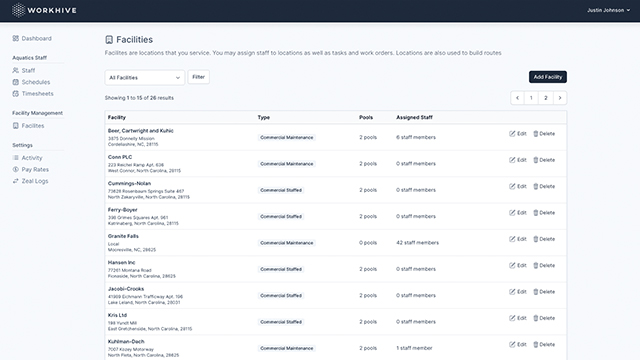
Task: Edit the Conn PLC facility
Action: [518, 160]
